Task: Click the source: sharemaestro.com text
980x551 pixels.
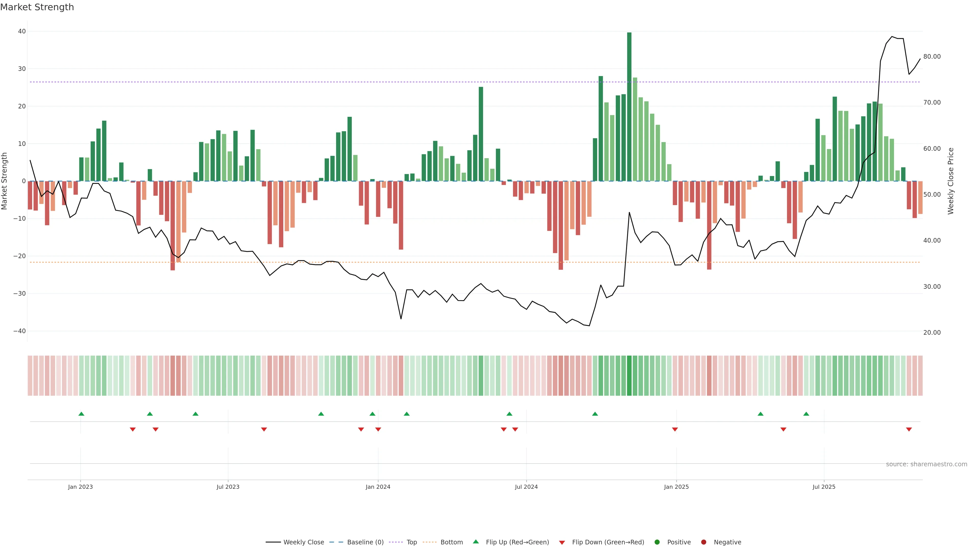Action: (x=926, y=464)
